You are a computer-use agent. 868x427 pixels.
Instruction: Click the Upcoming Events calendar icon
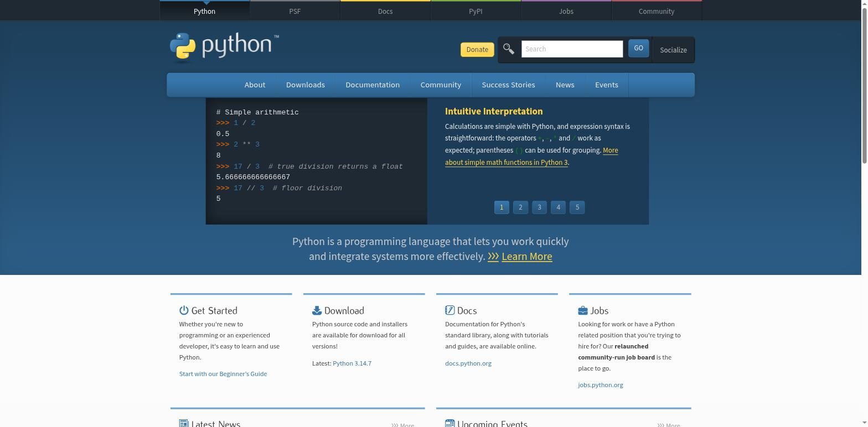tap(449, 423)
